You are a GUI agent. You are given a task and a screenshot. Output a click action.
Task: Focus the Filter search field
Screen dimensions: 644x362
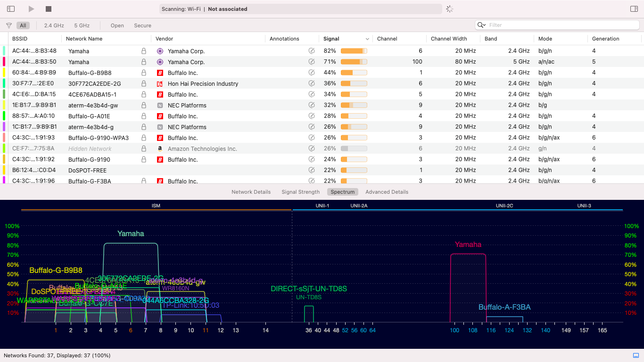tap(557, 25)
